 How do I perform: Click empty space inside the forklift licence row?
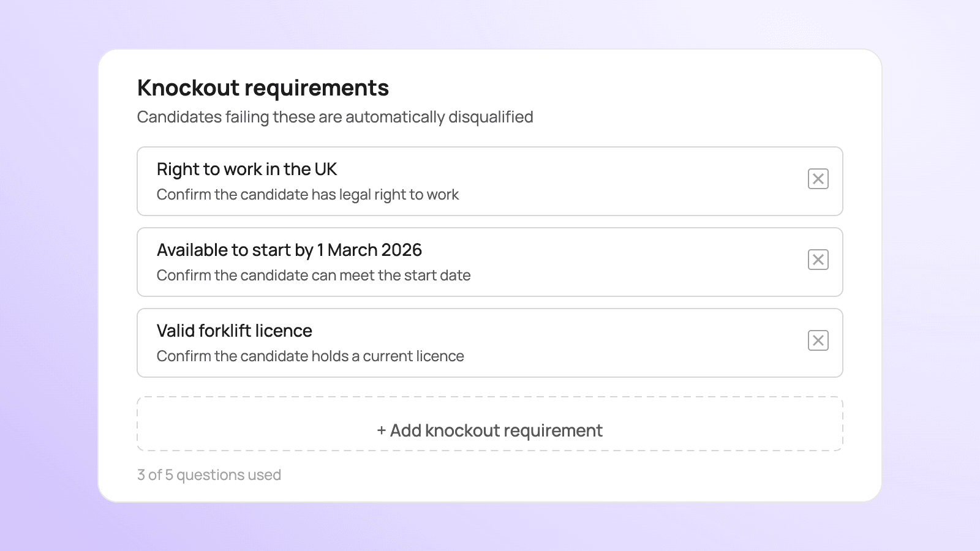click(612, 343)
